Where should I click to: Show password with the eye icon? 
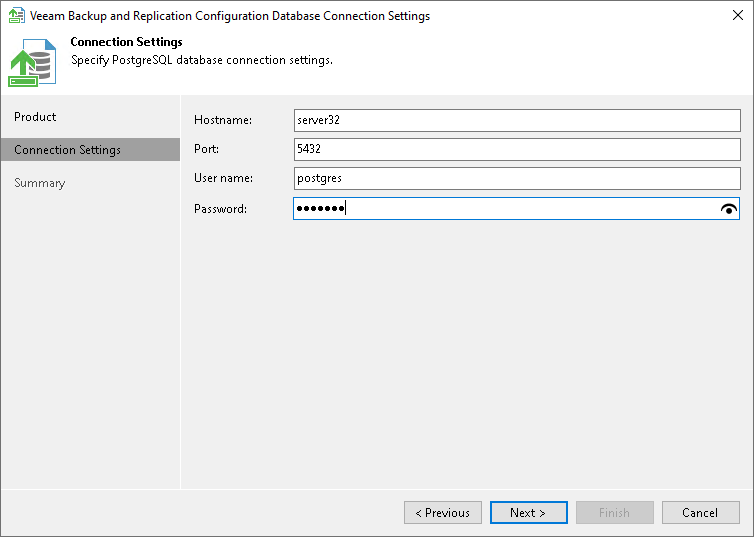(x=729, y=209)
